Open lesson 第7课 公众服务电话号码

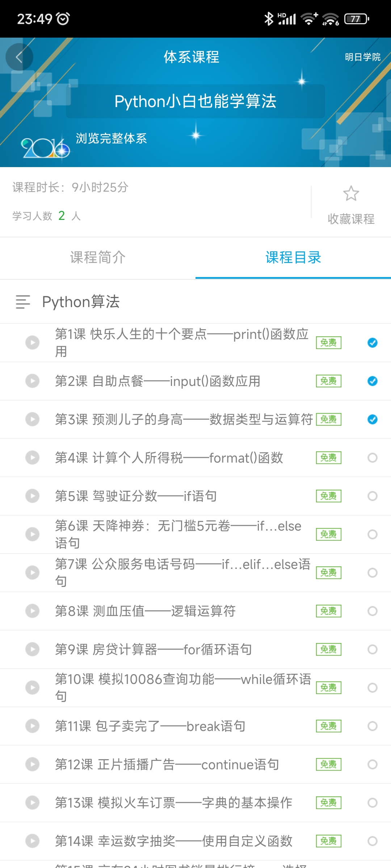click(x=195, y=573)
